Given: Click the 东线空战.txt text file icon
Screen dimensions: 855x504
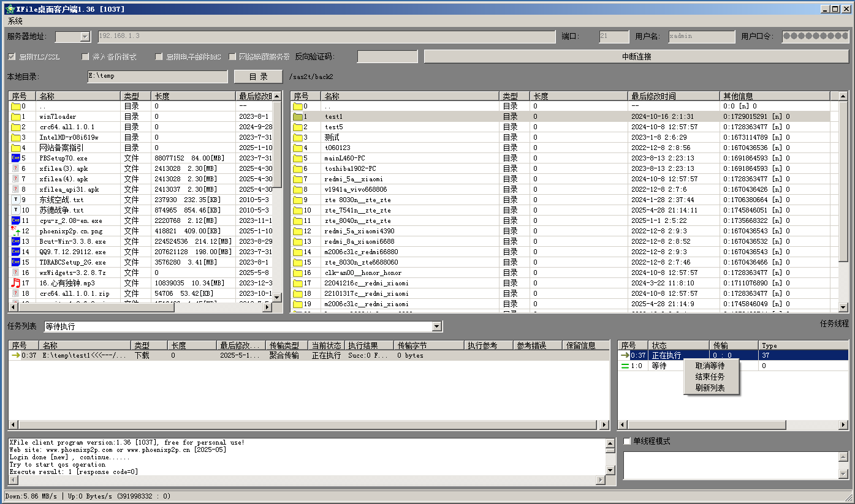Looking at the screenshot, I should click(15, 200).
